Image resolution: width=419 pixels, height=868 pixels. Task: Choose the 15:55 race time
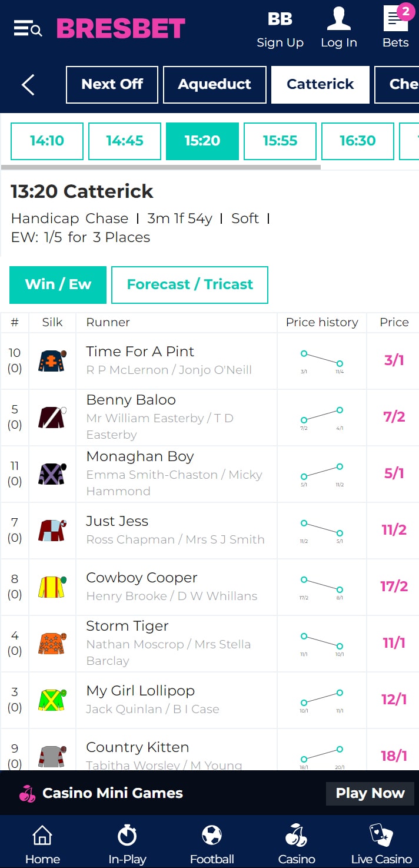[x=280, y=141]
